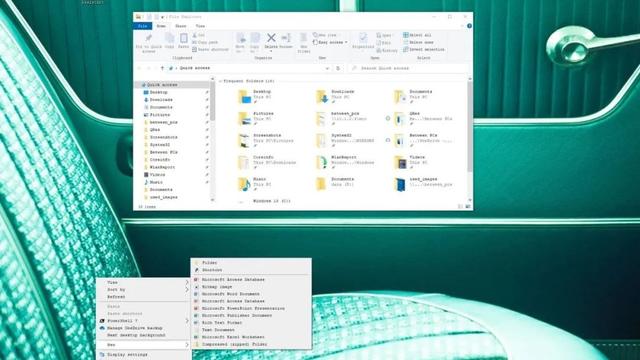Create a Rich Text Format file
The image size is (640, 360).
pyautogui.click(x=251, y=323)
